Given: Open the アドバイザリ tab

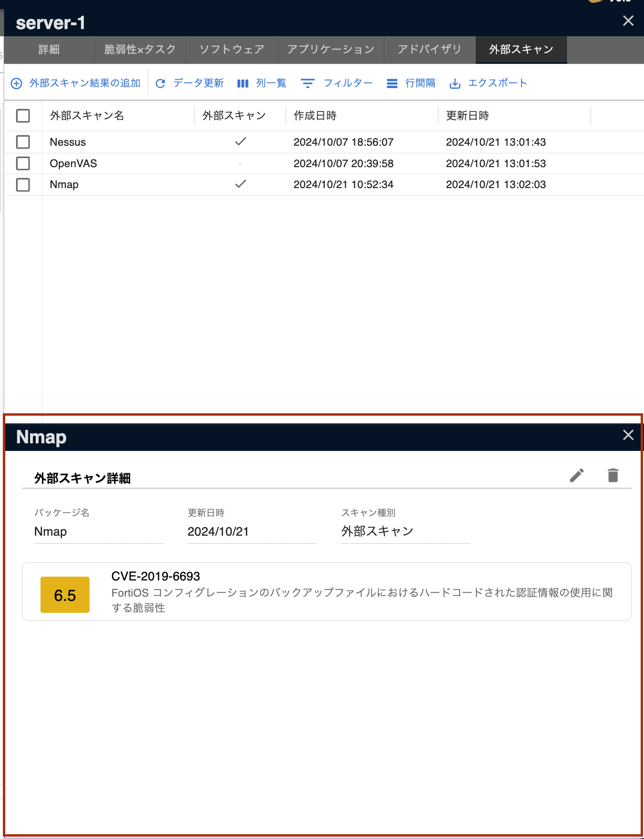Looking at the screenshot, I should click(x=429, y=50).
